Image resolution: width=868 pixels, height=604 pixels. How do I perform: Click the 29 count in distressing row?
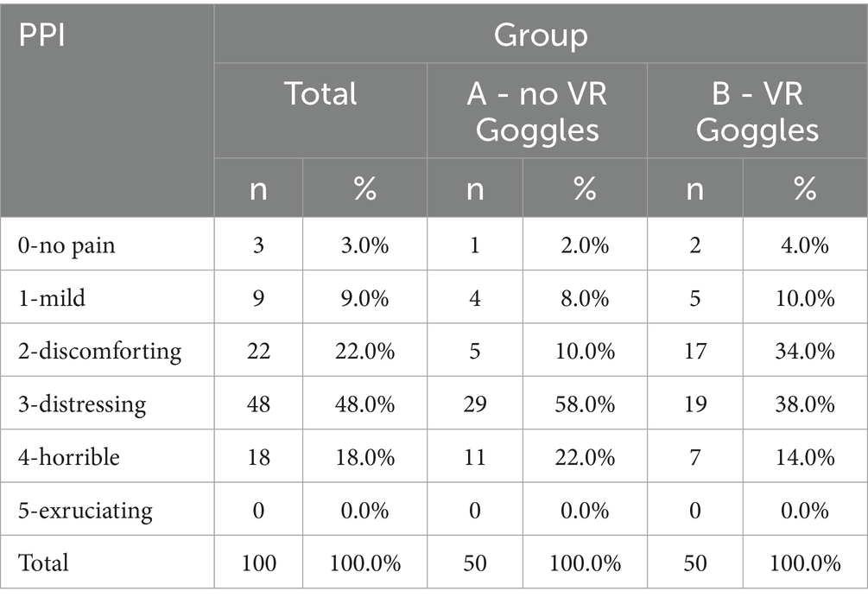(474, 404)
